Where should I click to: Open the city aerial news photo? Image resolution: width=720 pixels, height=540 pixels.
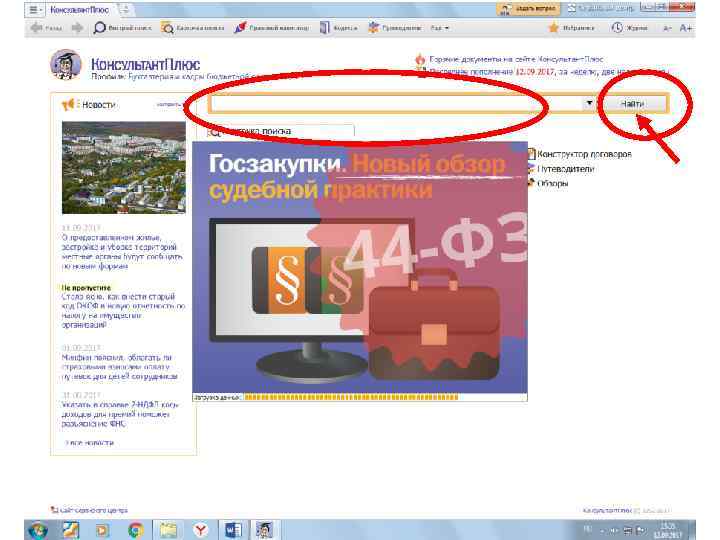[x=124, y=168]
